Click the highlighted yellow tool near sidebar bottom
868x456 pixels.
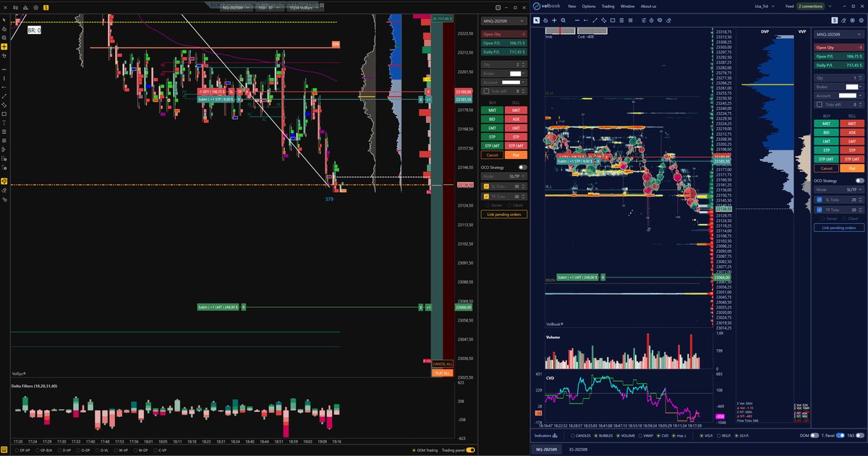click(x=4, y=181)
